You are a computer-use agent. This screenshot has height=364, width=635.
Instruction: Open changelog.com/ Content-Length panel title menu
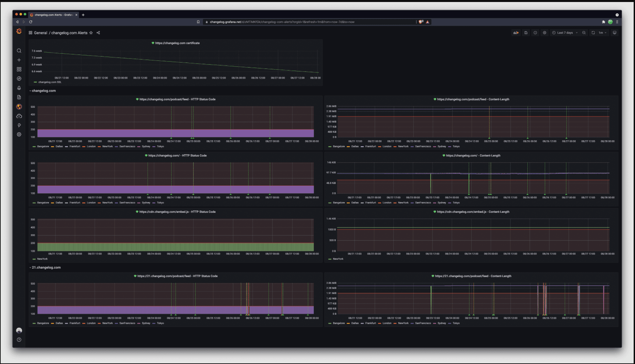pos(473,155)
